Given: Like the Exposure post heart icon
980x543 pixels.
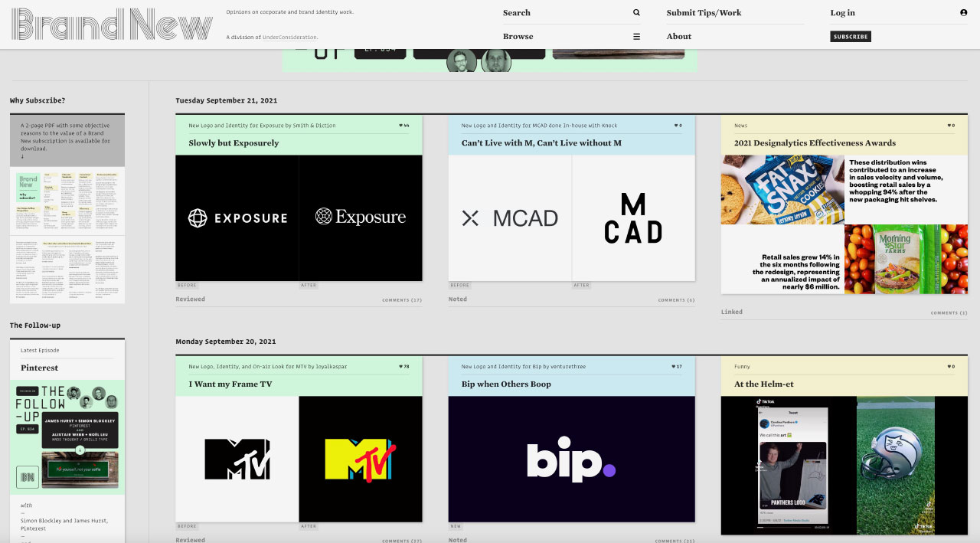Looking at the screenshot, I should (x=400, y=126).
